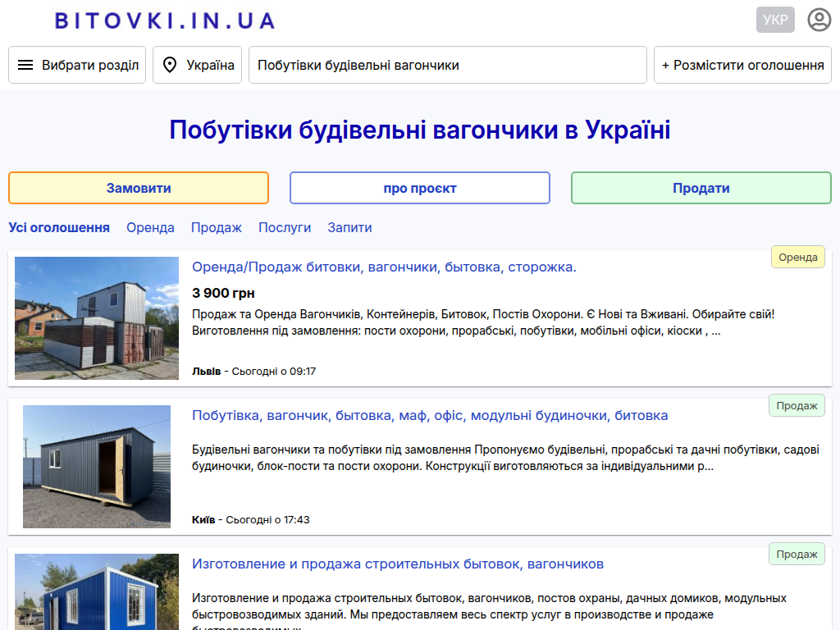The height and width of the screenshot is (630, 840).
Task: Click the green Продати button
Action: point(701,188)
